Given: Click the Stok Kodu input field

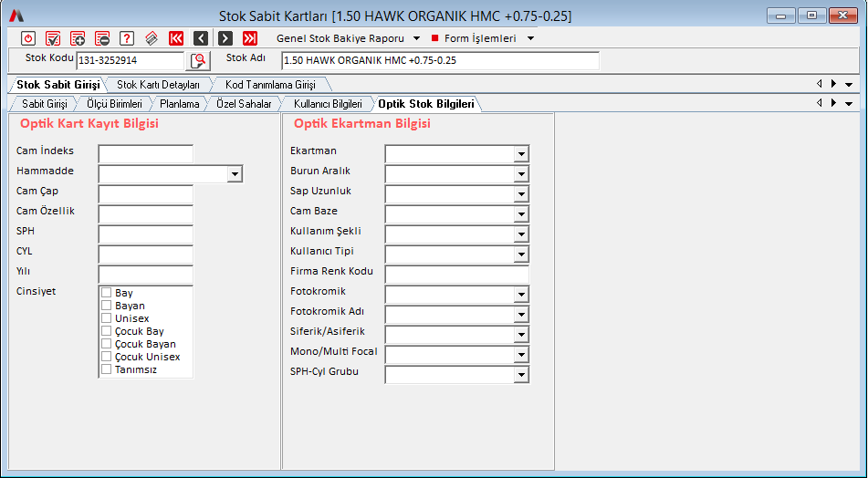Looking at the screenshot, I should coord(131,61).
